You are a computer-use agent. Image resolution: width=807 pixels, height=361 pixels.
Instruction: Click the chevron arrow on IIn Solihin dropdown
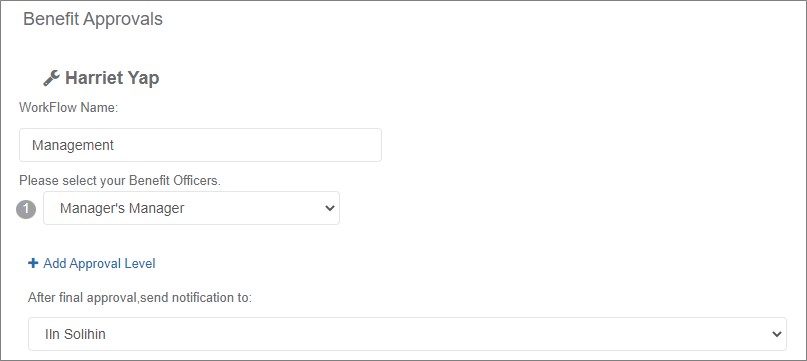pos(777,334)
